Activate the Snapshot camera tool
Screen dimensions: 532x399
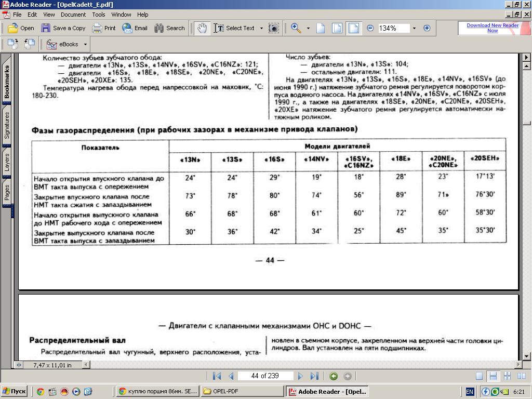(274, 28)
